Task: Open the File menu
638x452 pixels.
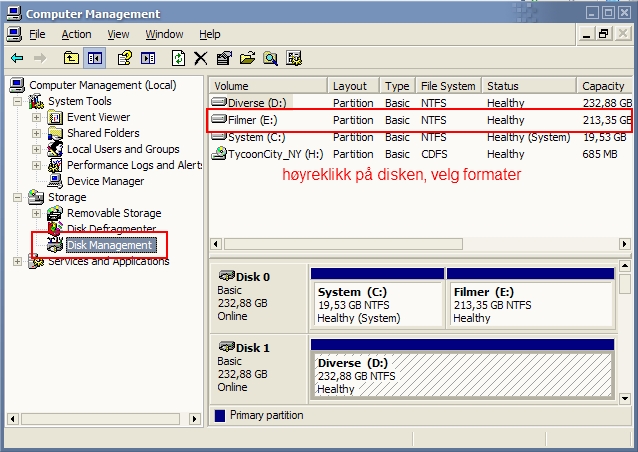Action: click(37, 35)
